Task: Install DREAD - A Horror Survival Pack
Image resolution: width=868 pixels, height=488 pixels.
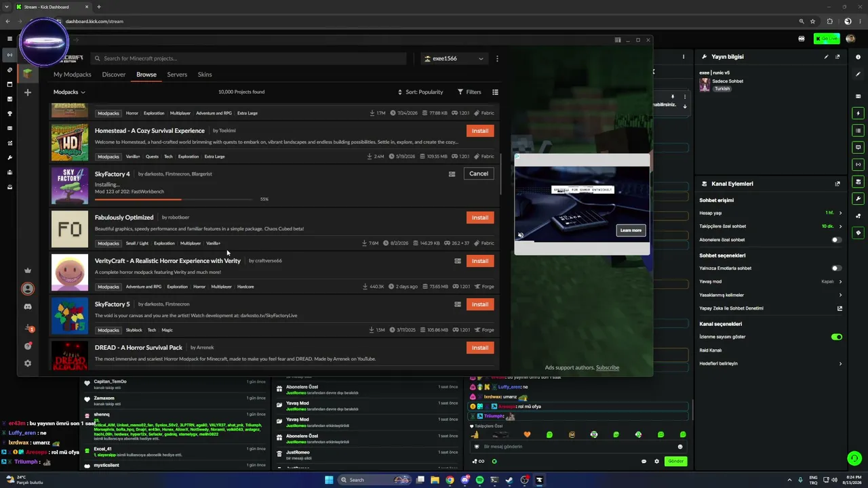Action: (x=480, y=348)
